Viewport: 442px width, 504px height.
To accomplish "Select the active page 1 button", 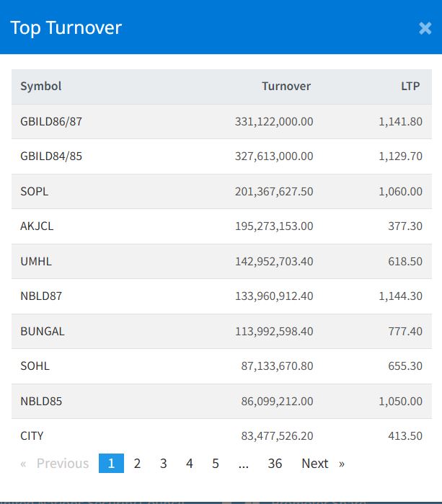I will coord(111,463).
